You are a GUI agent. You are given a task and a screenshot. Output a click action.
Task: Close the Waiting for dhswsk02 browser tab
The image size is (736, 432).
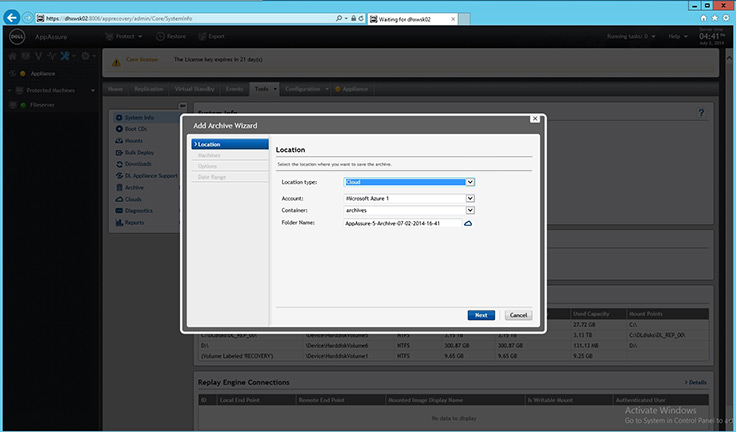453,19
